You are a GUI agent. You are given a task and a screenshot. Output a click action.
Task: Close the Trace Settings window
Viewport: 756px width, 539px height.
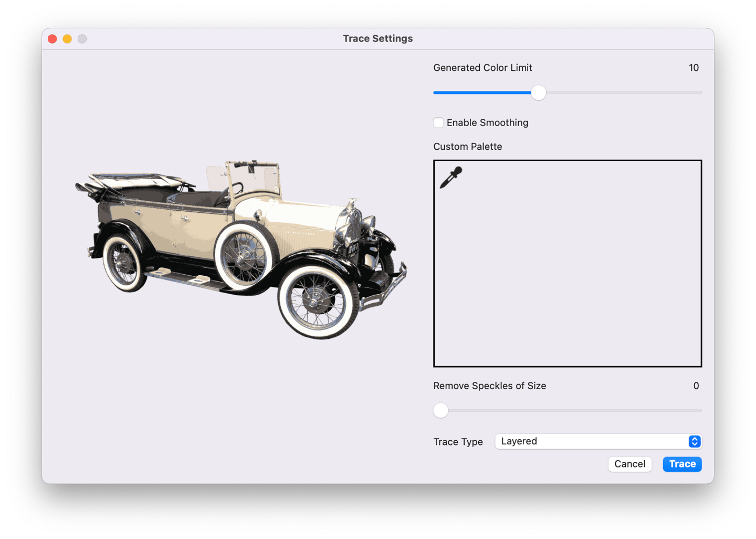click(52, 39)
